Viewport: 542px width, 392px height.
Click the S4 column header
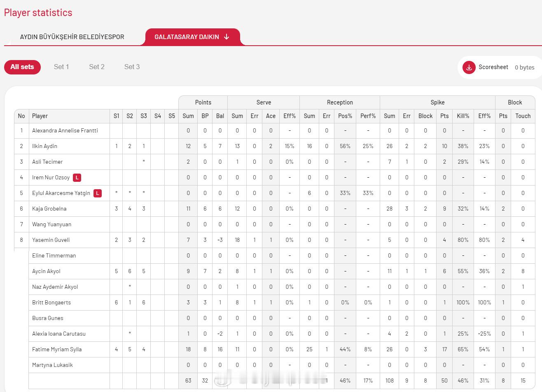pos(158,116)
